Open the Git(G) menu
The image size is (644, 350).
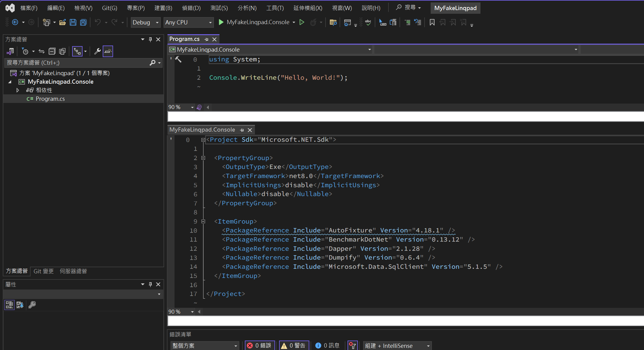coord(109,8)
